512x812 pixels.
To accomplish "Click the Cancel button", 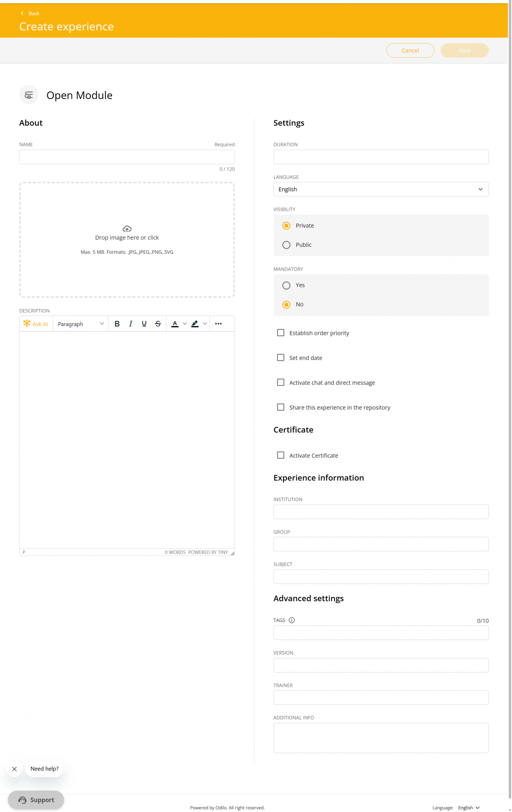I will (410, 50).
